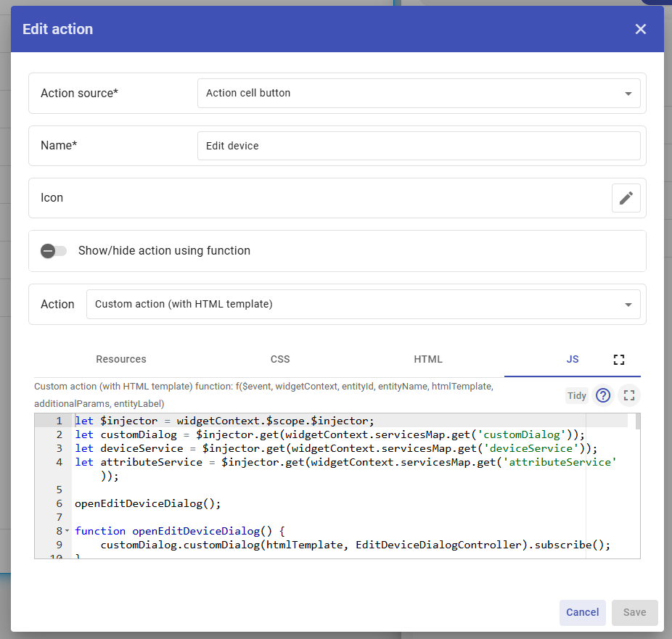Click fullscreen icon beside the JS tab
672x639 pixels.
tap(618, 360)
